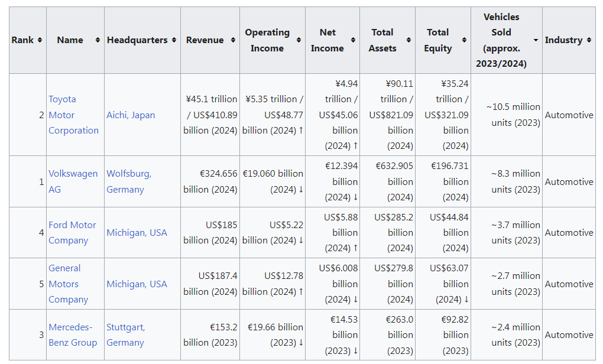Click the Total Assets header text

pyautogui.click(x=382, y=40)
